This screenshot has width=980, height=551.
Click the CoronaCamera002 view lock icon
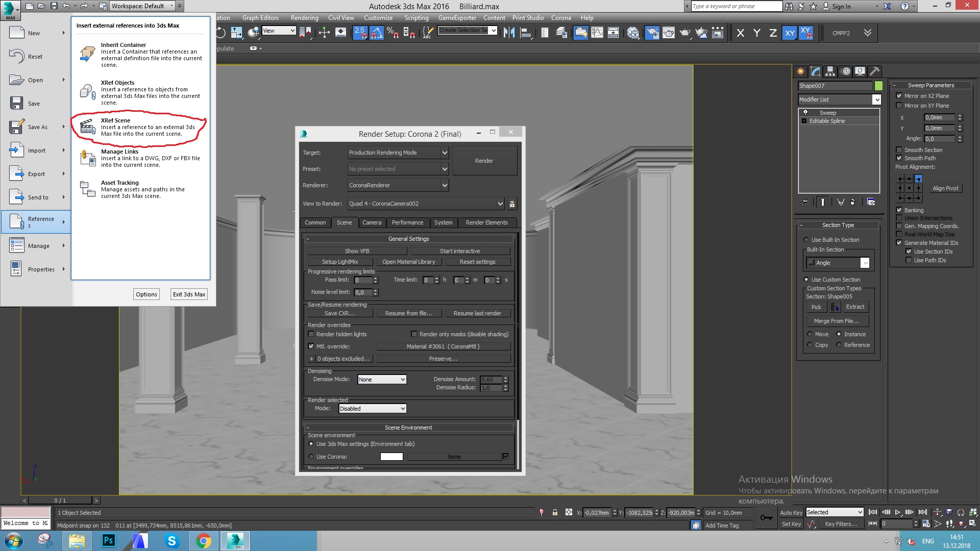coord(512,203)
